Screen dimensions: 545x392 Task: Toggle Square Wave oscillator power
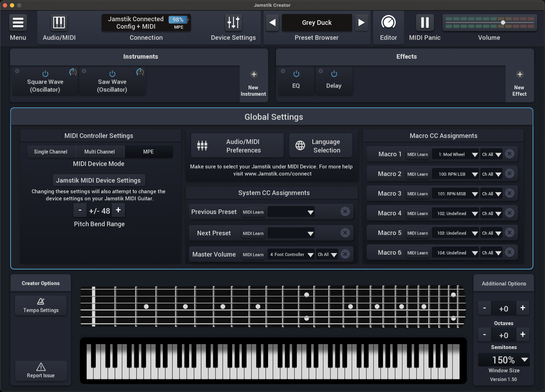click(x=45, y=74)
